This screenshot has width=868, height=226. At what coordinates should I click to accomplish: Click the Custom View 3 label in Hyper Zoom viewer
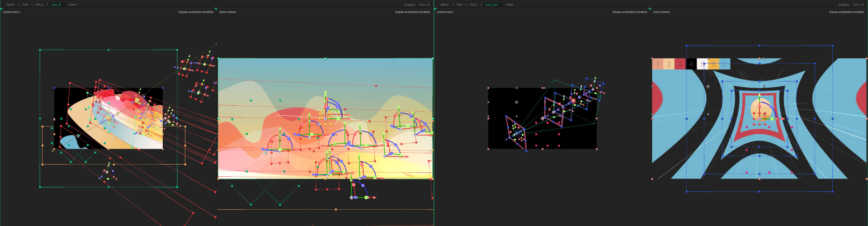click(445, 12)
